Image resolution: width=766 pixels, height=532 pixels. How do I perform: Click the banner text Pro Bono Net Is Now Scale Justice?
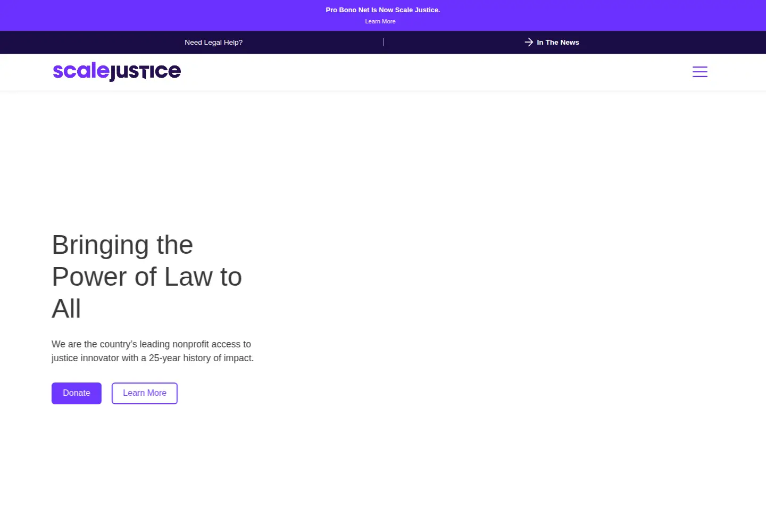click(383, 10)
